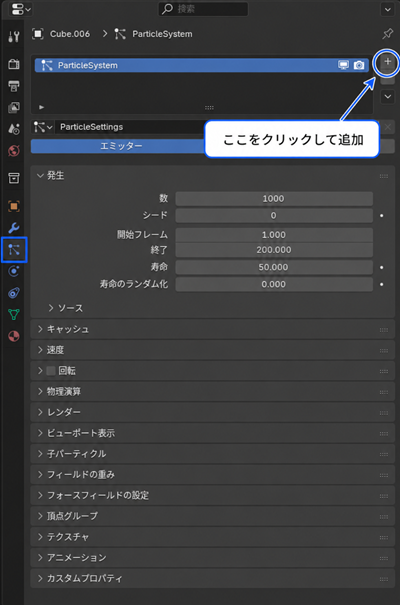Enable the 回転 checkbox
This screenshot has width=400, height=605.
point(51,371)
